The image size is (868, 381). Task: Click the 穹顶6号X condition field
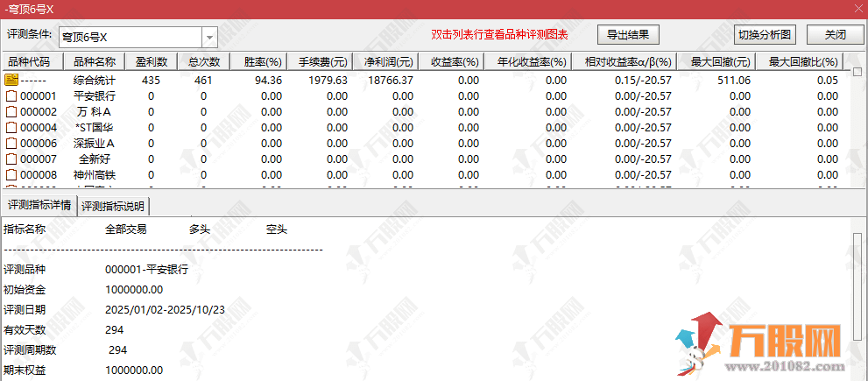pos(130,38)
